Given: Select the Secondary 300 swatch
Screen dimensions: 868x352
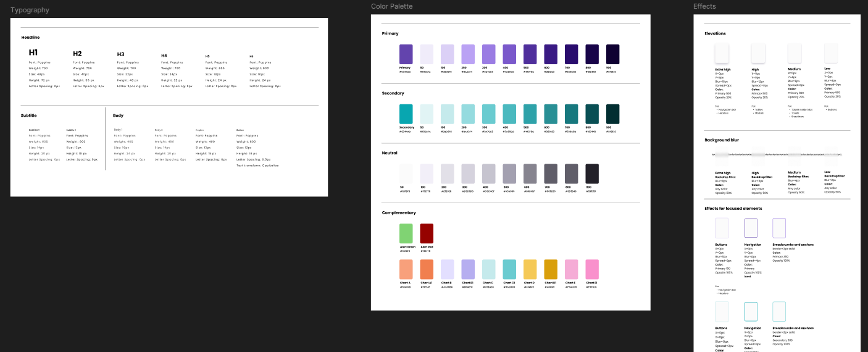Looking at the screenshot, I should (489, 114).
